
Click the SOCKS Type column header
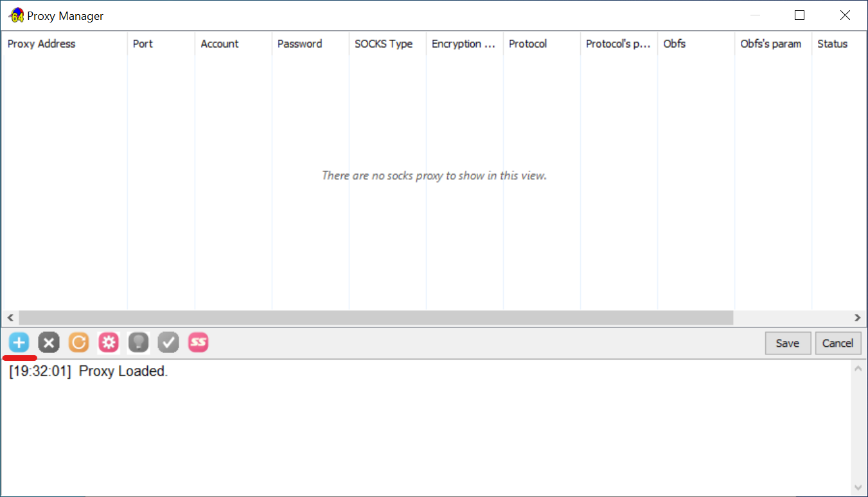(x=384, y=44)
